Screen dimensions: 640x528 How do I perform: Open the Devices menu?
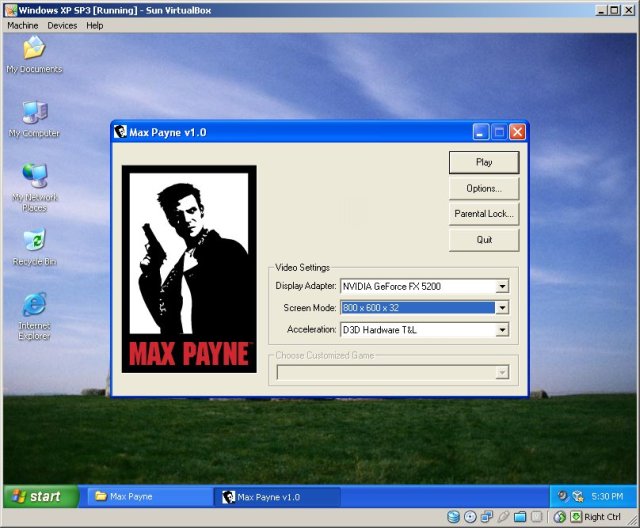point(62,25)
